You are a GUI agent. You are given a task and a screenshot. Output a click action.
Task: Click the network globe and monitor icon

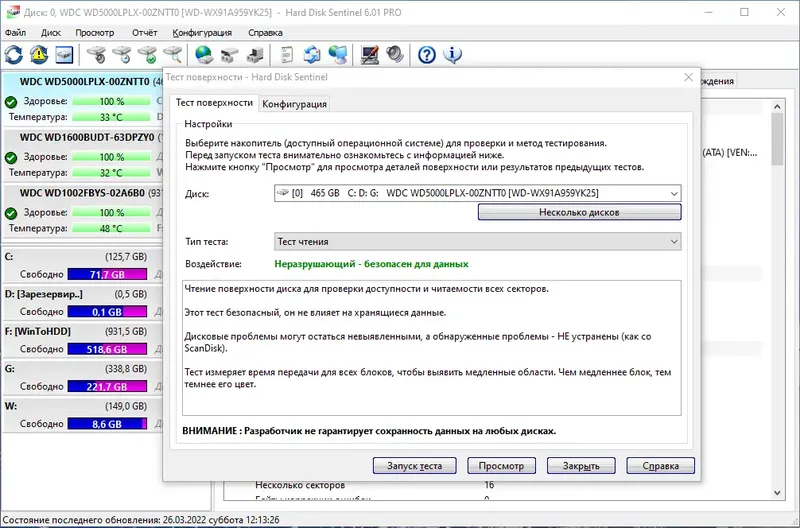click(338, 55)
